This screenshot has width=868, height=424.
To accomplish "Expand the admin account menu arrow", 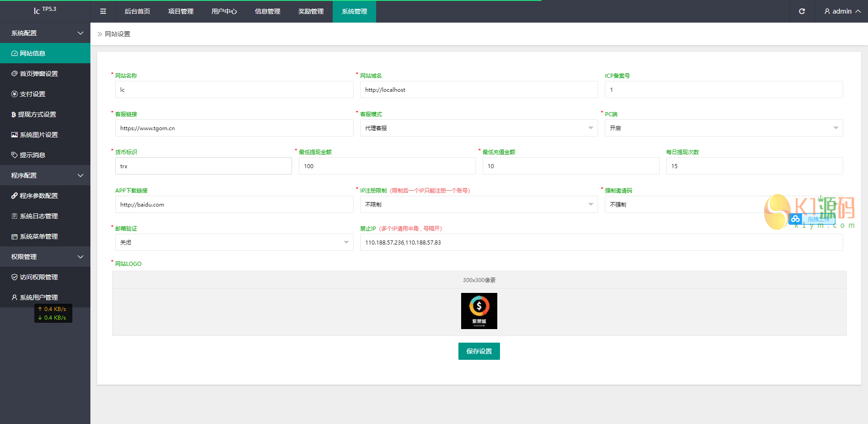I will point(858,11).
